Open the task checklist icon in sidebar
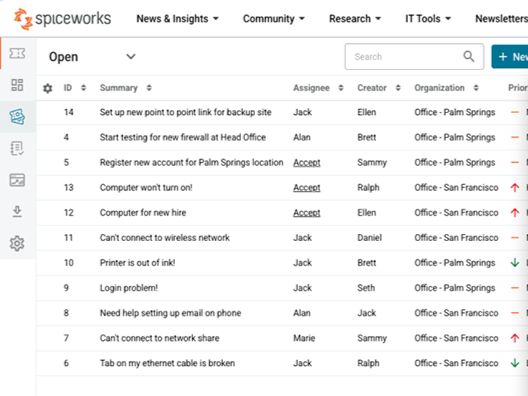 click(x=17, y=148)
